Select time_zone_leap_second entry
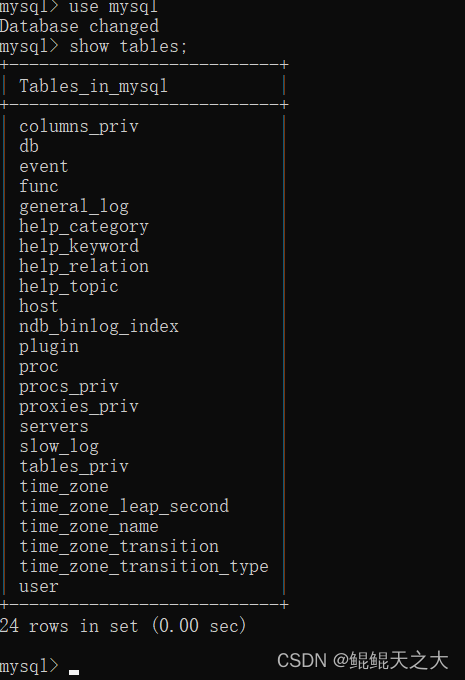The image size is (465, 680). coord(124,507)
